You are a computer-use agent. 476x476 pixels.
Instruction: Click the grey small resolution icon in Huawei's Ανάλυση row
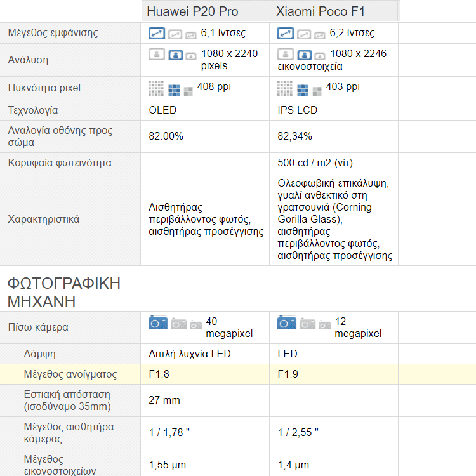(191, 56)
